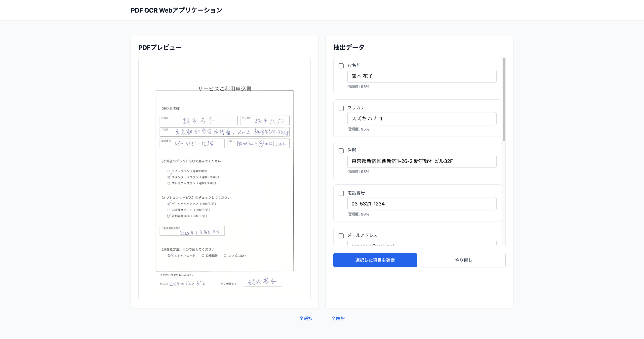
Task: Edit the phone number field 03-5321-1234
Action: pos(422,204)
